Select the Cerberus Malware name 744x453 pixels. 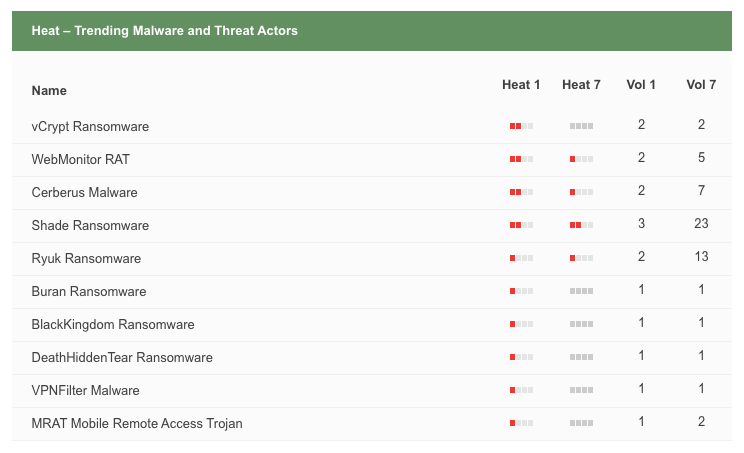(x=84, y=192)
